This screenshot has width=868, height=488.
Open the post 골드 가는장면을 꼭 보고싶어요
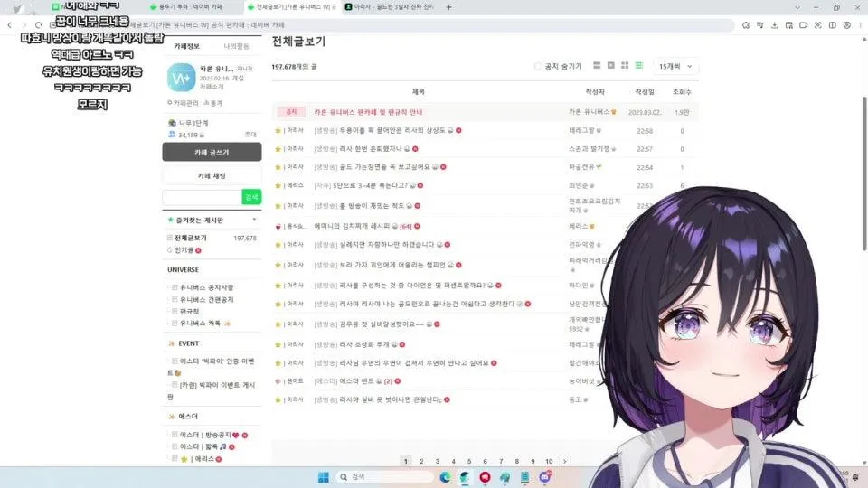pyautogui.click(x=384, y=167)
